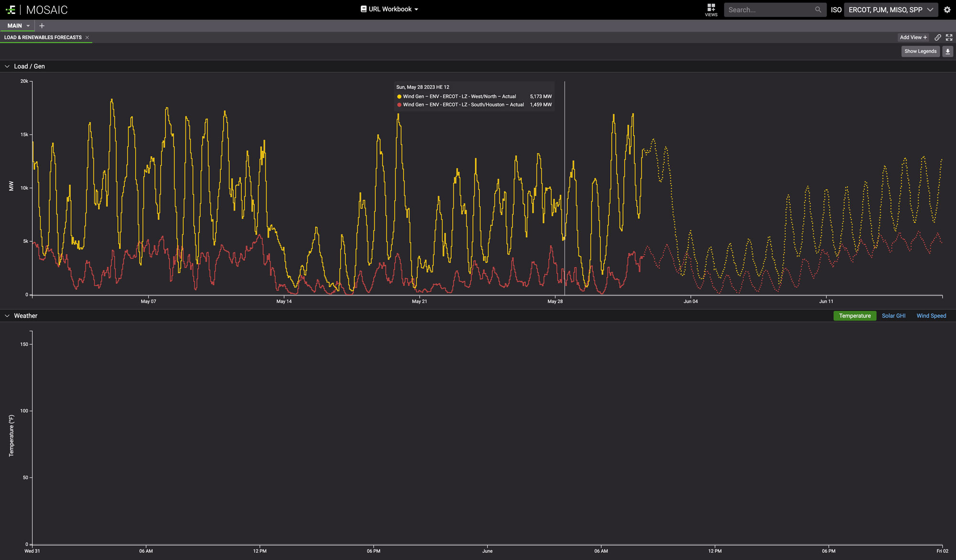Viewport: 956px width, 560px height.
Task: Open URL Workbook dropdown
Action: [x=390, y=9]
